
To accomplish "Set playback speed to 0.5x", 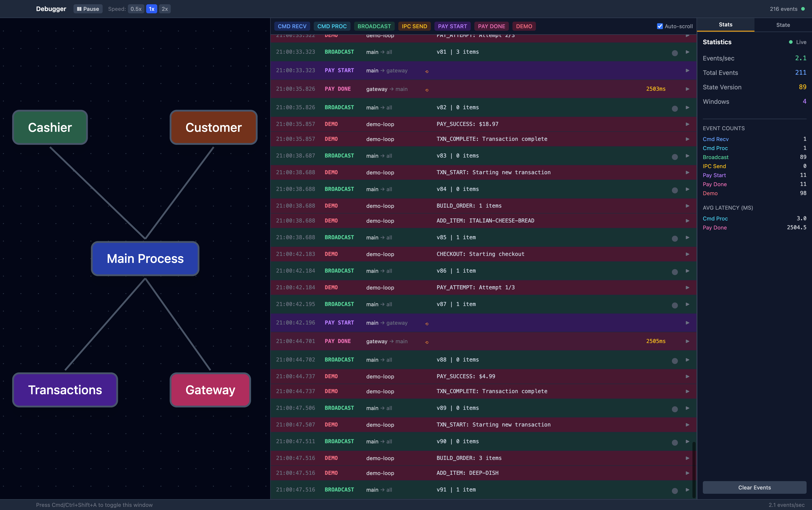I will click(x=136, y=9).
